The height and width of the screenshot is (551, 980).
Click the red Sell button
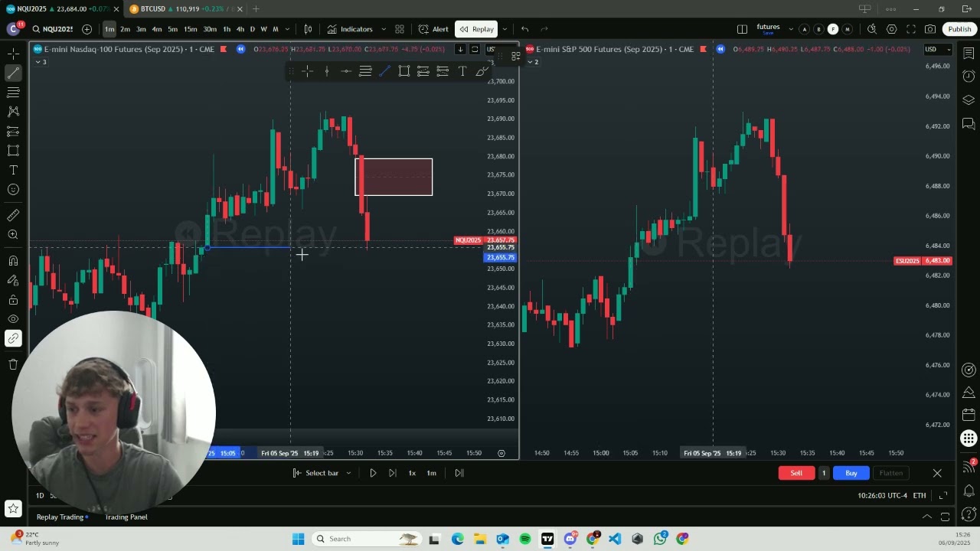click(796, 473)
